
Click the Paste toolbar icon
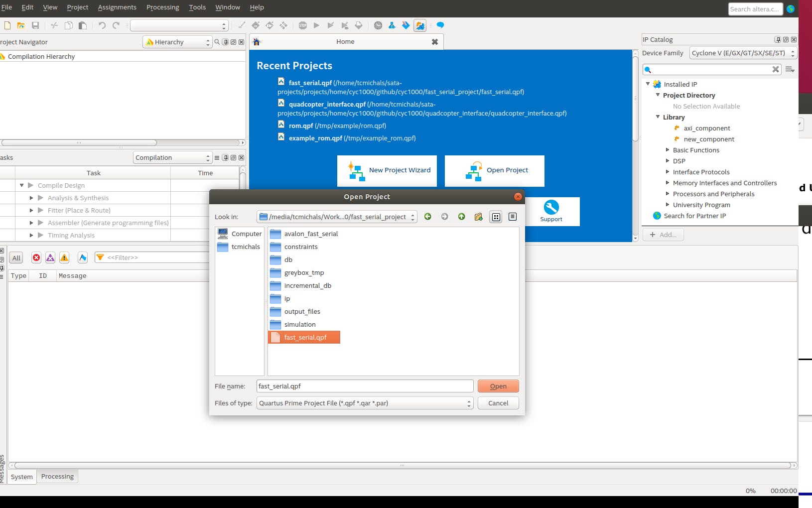pyautogui.click(x=83, y=25)
